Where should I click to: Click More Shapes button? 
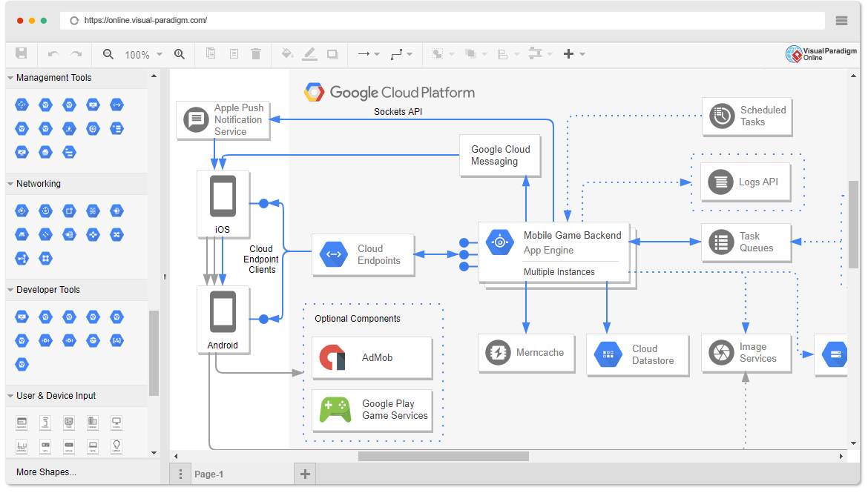(47, 472)
